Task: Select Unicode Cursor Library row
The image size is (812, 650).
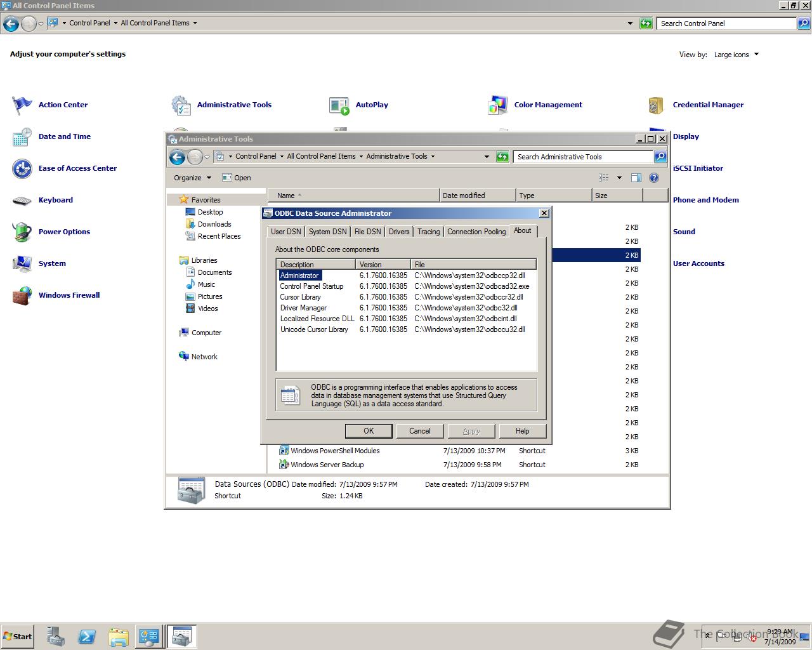Action: (406, 329)
